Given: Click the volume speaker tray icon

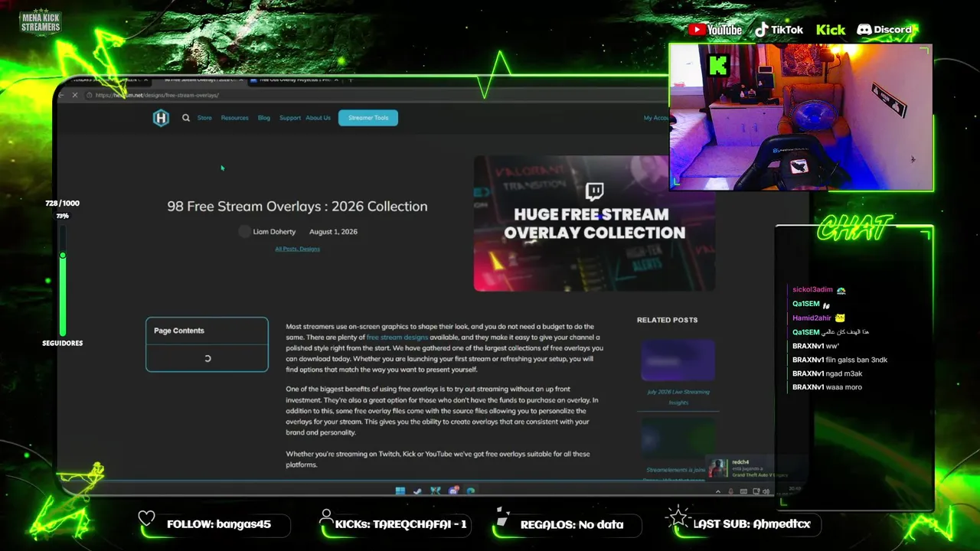Looking at the screenshot, I should tap(766, 491).
